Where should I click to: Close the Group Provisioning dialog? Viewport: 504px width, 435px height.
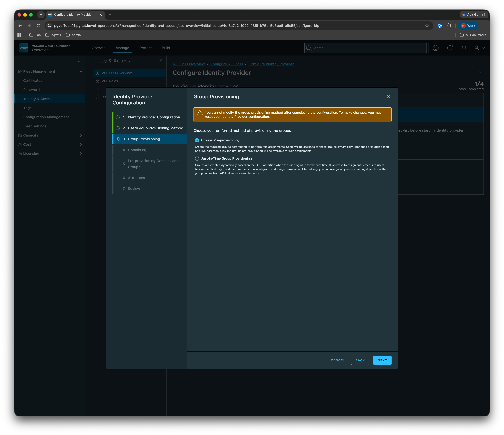[x=388, y=97]
